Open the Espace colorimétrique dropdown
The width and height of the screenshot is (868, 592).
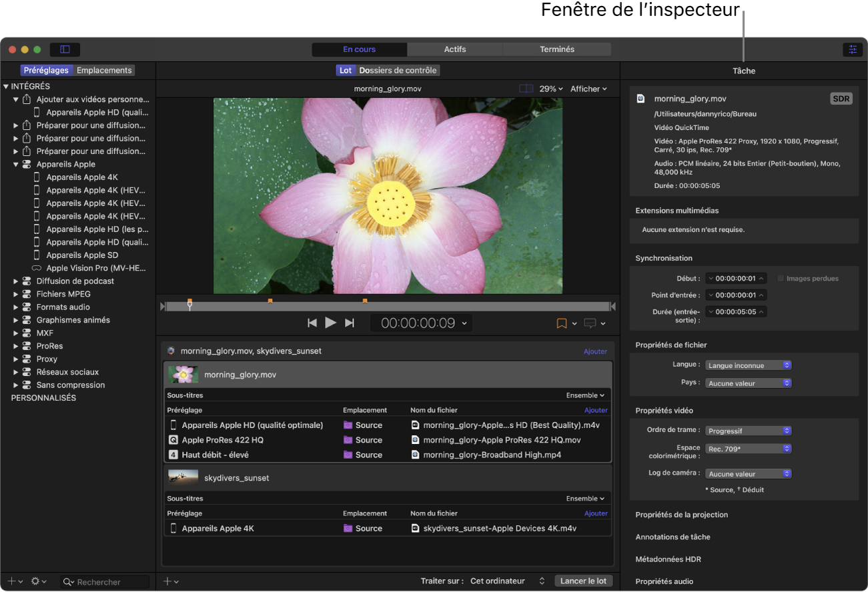tap(749, 449)
